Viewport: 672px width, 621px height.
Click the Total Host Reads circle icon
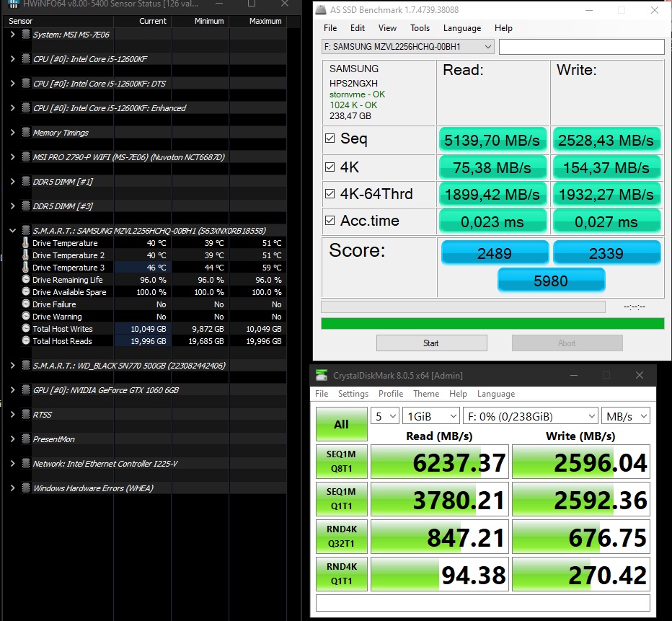pyautogui.click(x=26, y=340)
